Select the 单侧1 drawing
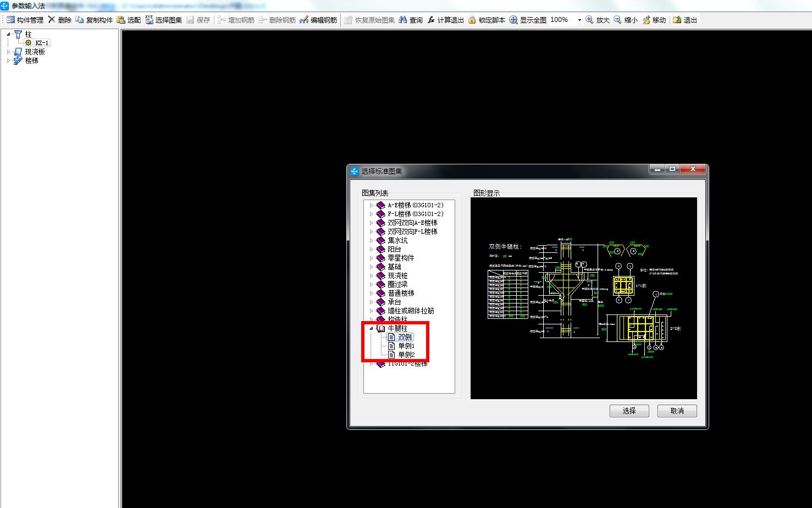 (406, 346)
